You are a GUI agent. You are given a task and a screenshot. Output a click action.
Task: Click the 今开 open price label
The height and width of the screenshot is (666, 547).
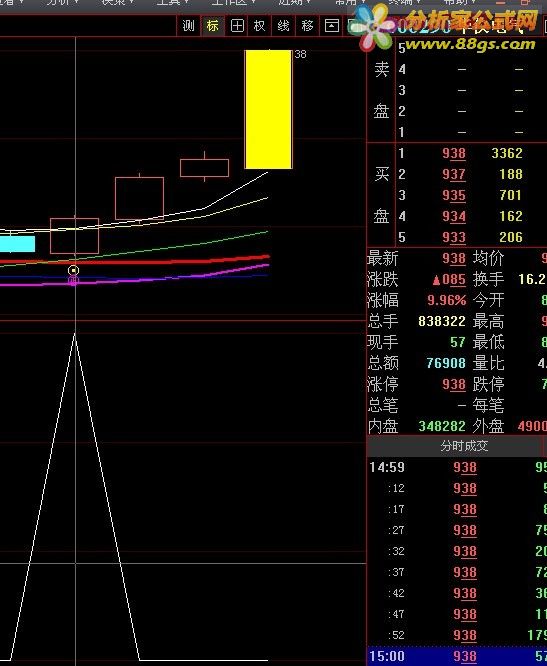[x=488, y=300]
